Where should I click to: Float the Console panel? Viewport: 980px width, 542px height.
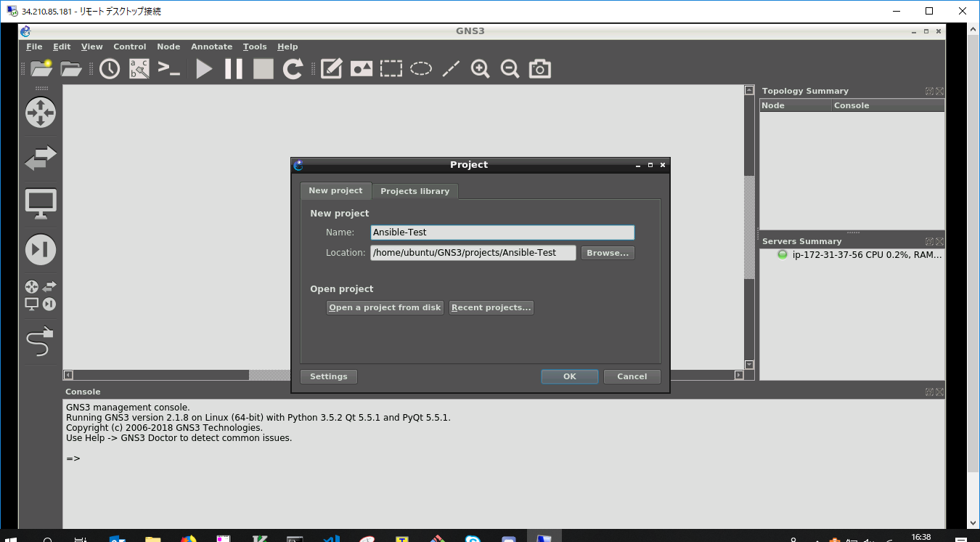[x=929, y=392]
